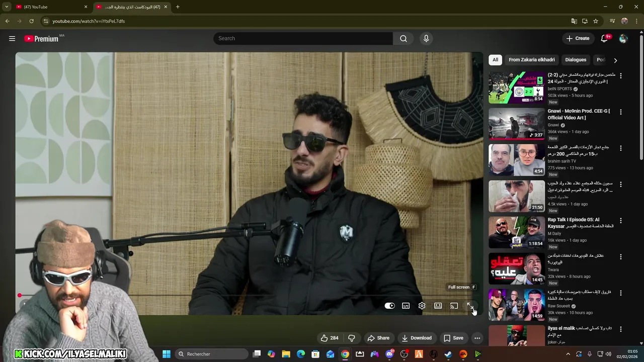Focus the YouTube Search field
The width and height of the screenshot is (644, 362).
coord(303,39)
